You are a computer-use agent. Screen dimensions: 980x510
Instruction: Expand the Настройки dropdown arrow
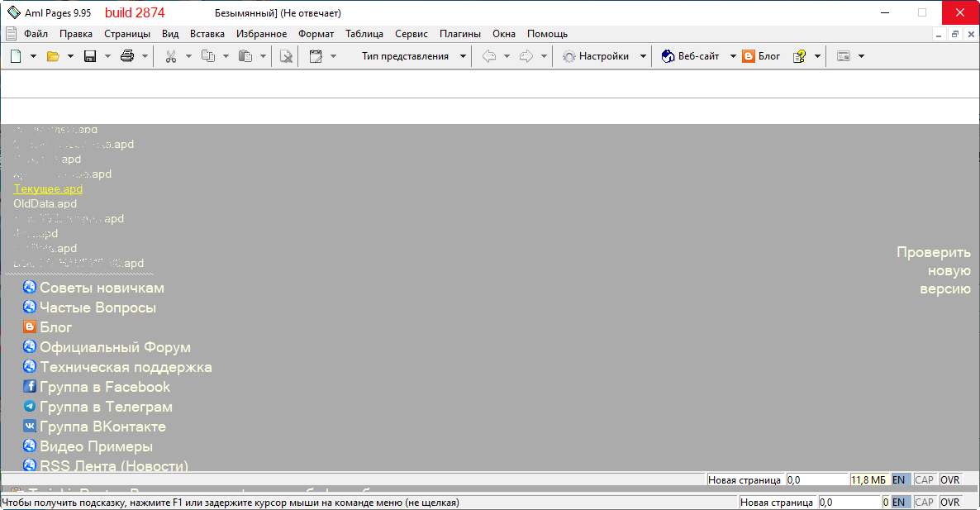point(643,56)
